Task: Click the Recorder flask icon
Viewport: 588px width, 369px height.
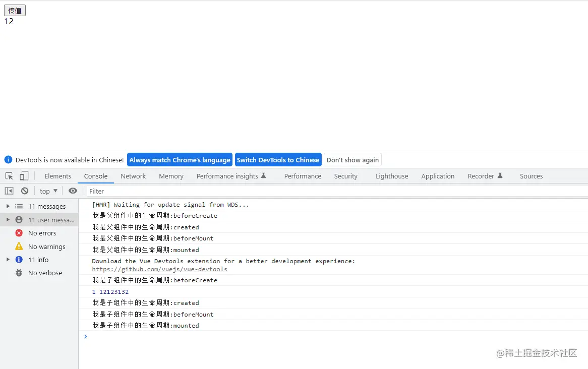Action: tap(500, 175)
